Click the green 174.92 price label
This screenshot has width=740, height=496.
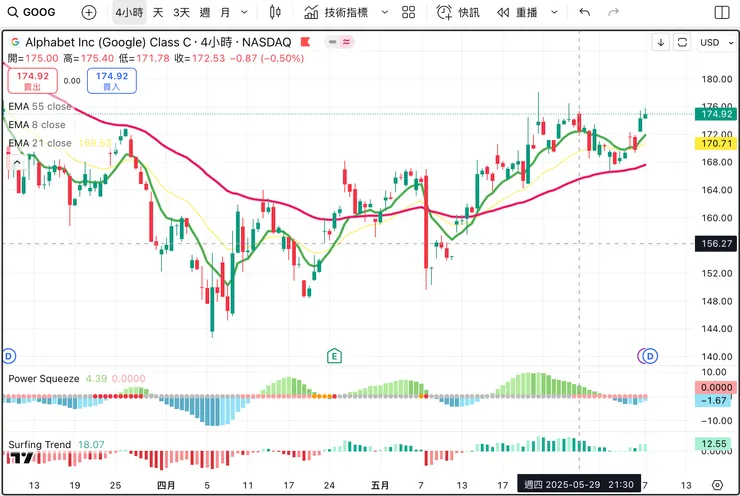pos(716,114)
